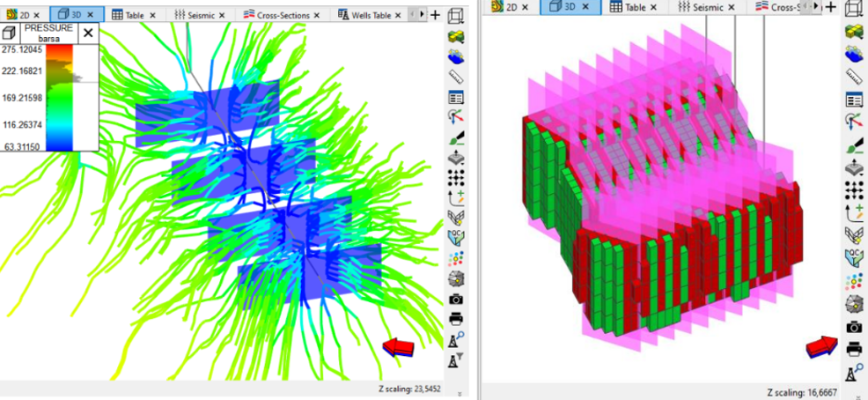Click the wireframe cube icon in right view toolbar
The width and height of the screenshot is (868, 400).
pyautogui.click(x=854, y=10)
